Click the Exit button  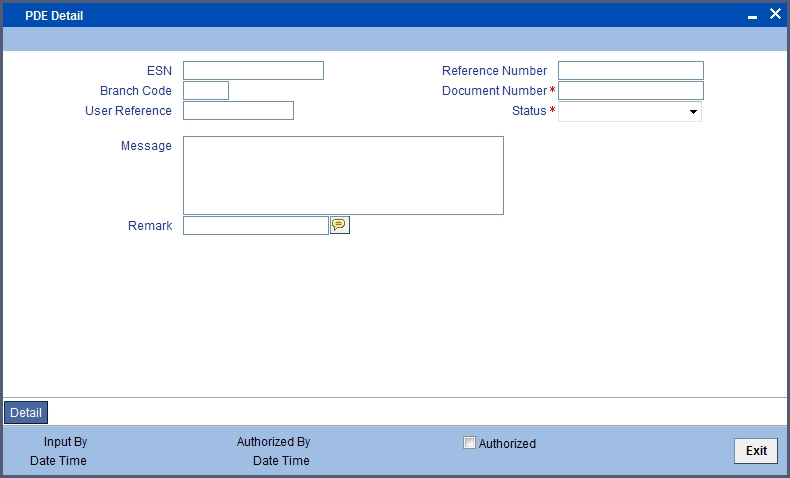[x=756, y=451]
